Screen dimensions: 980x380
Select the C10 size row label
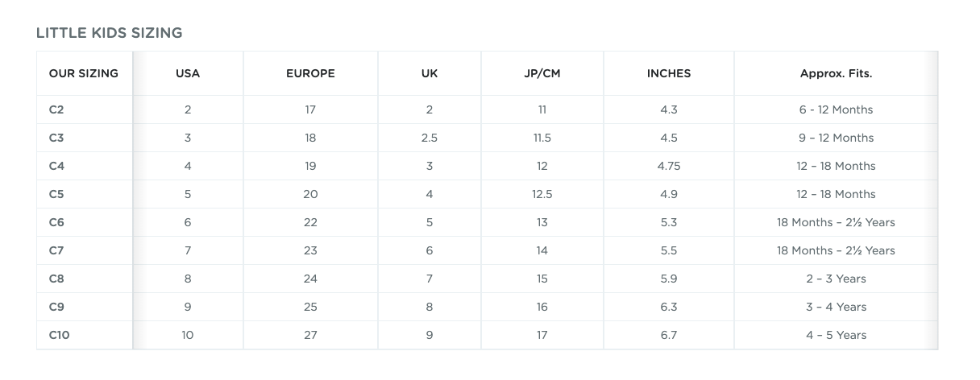point(60,335)
